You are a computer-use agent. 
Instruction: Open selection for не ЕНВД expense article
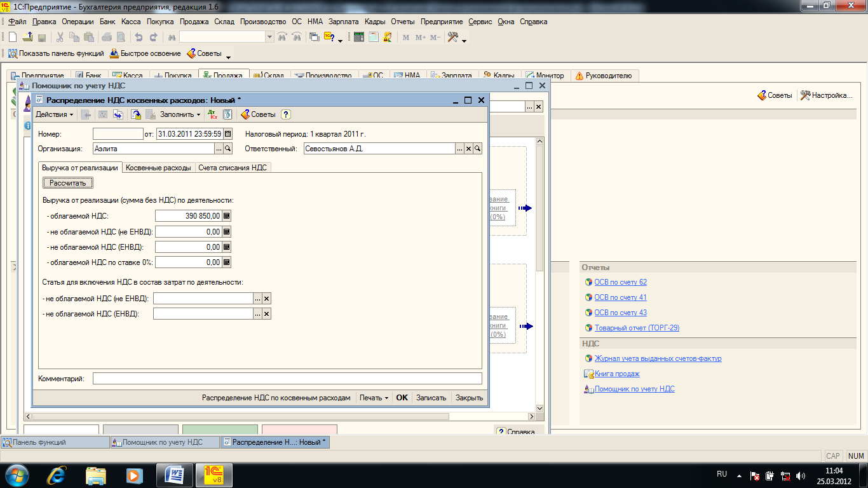[x=258, y=299]
